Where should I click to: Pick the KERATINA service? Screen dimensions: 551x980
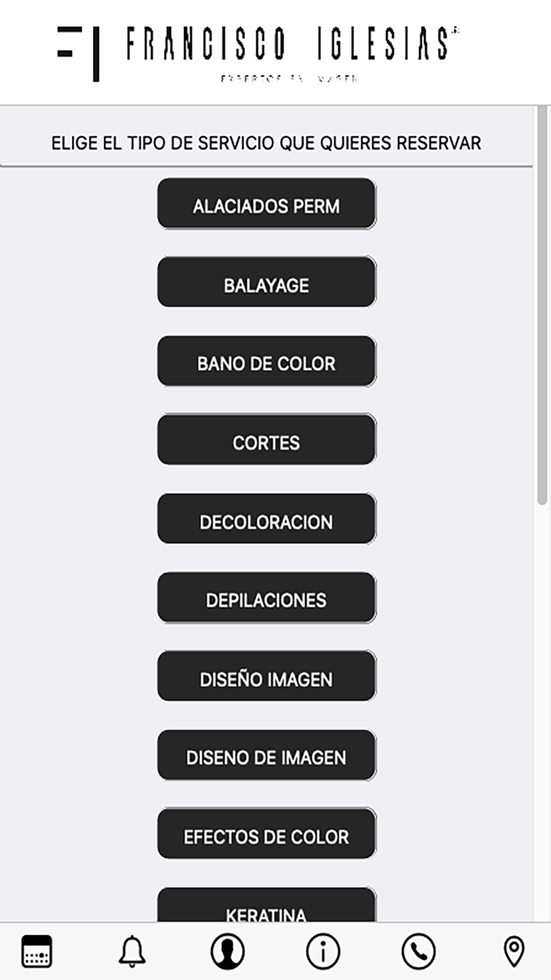pyautogui.click(x=267, y=905)
